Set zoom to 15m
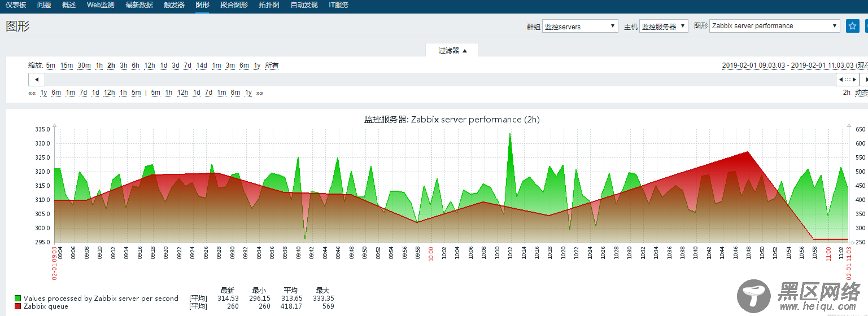 pyautogui.click(x=67, y=65)
